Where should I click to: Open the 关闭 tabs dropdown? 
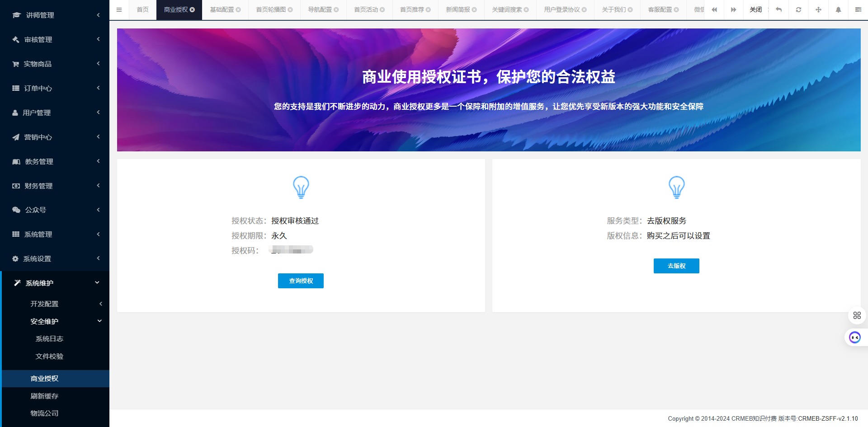(756, 9)
